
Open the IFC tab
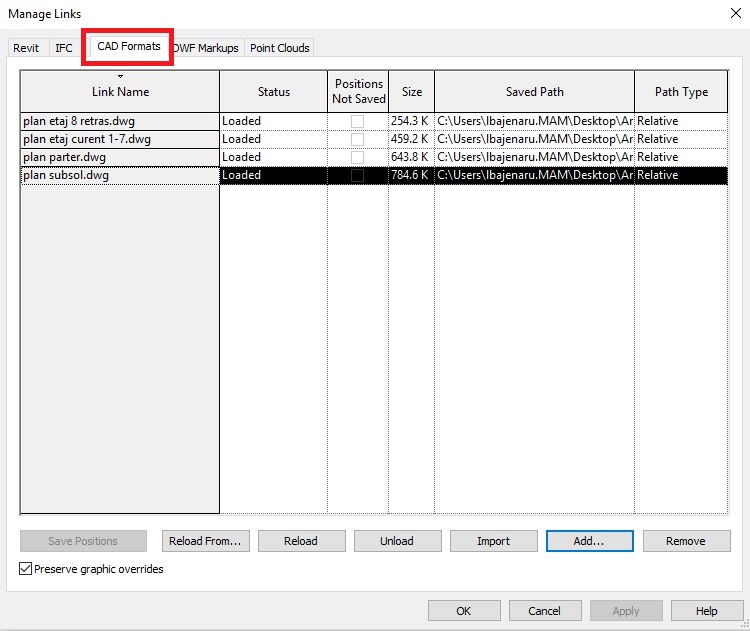coord(64,48)
